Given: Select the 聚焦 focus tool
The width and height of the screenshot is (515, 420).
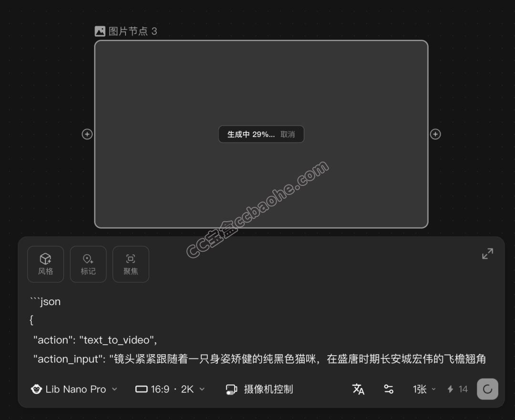Looking at the screenshot, I should tap(131, 264).
